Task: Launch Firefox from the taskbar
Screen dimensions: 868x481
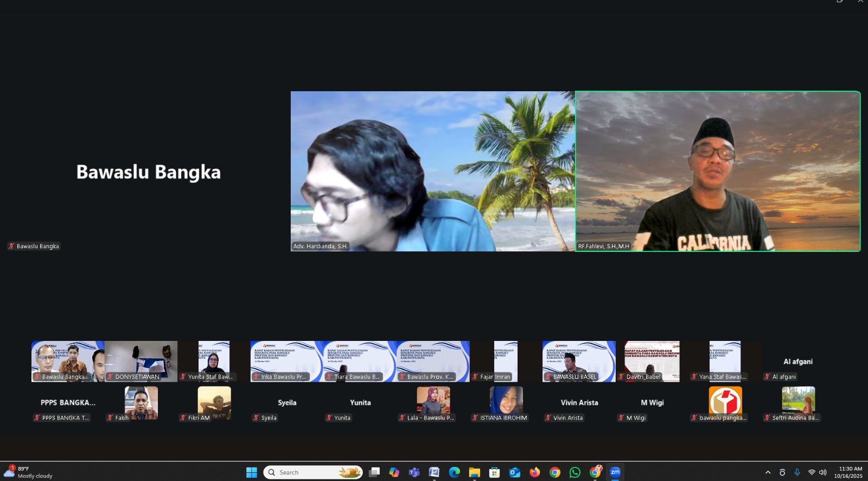Action: pyautogui.click(x=535, y=472)
